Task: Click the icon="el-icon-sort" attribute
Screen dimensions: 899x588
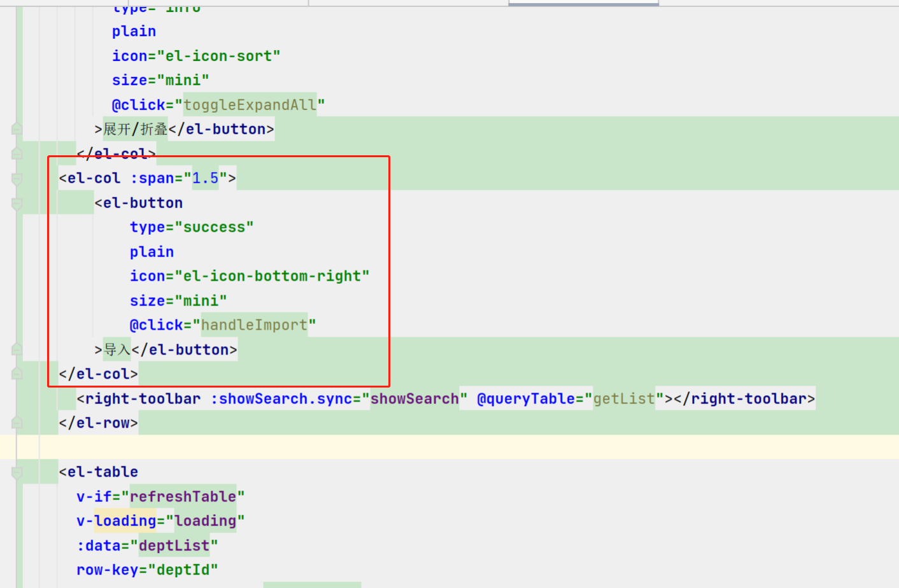Action: pyautogui.click(x=196, y=56)
